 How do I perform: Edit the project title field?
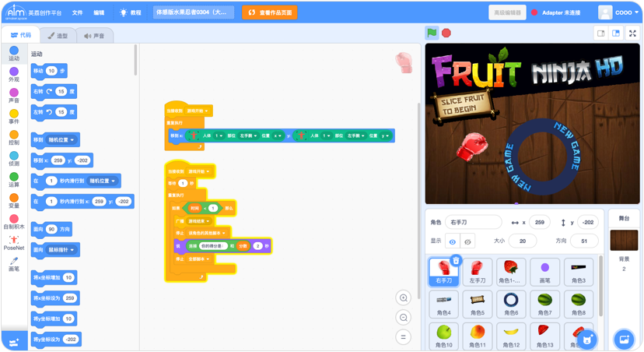[x=194, y=12]
